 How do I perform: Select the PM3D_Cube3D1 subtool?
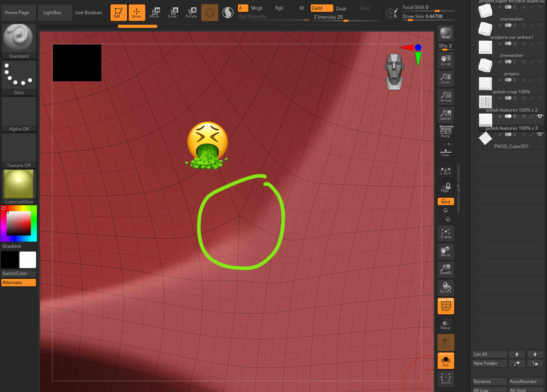(x=511, y=140)
